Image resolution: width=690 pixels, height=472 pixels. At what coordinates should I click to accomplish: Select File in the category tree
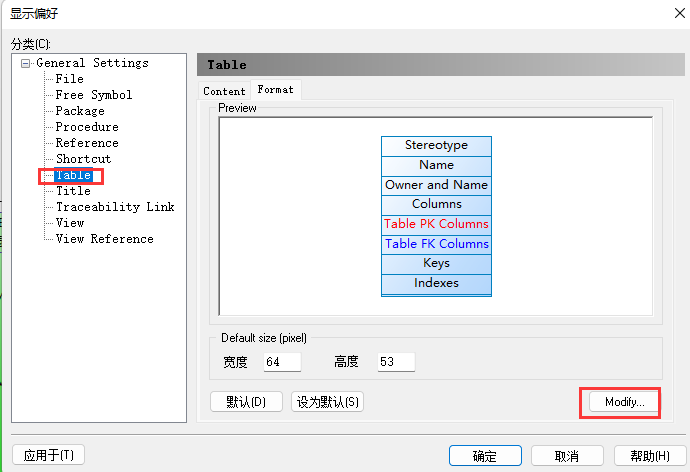pyautogui.click(x=69, y=79)
